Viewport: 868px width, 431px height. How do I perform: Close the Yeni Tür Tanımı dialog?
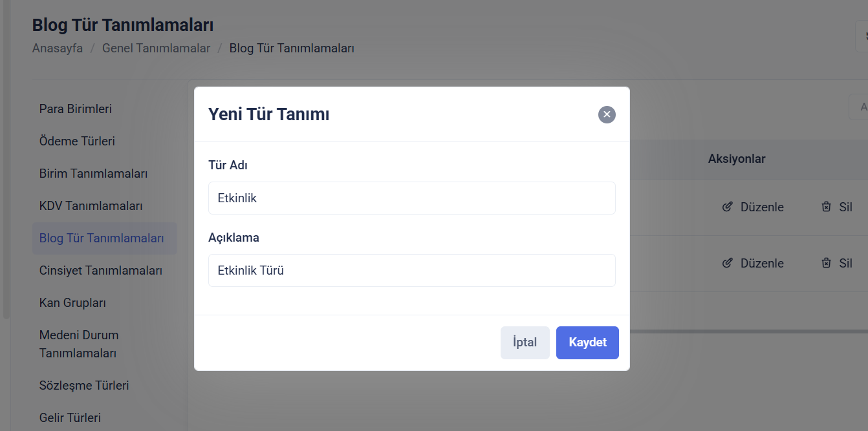click(x=607, y=114)
